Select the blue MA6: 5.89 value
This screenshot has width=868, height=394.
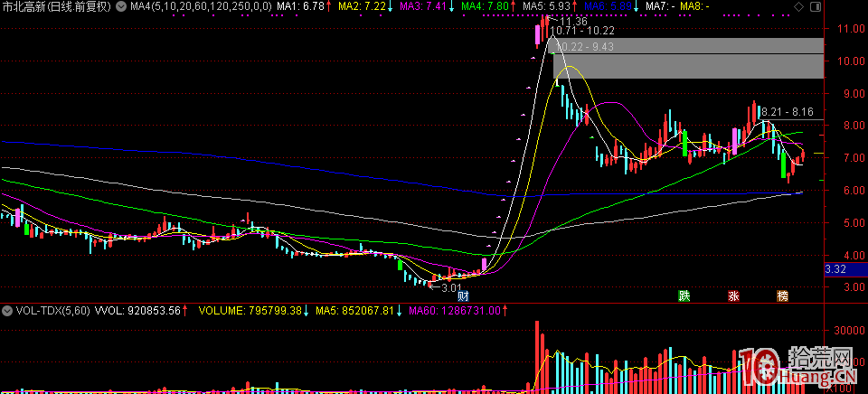608,6
